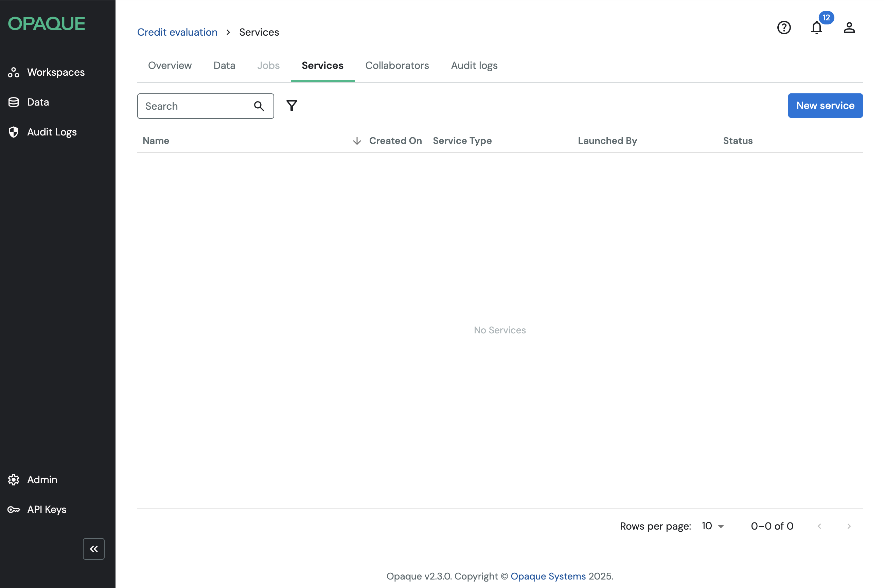Go to Credit evaluation breadcrumb

click(177, 32)
